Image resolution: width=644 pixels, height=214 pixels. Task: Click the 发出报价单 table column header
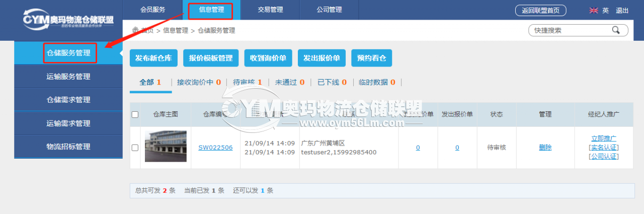pyautogui.click(x=457, y=114)
